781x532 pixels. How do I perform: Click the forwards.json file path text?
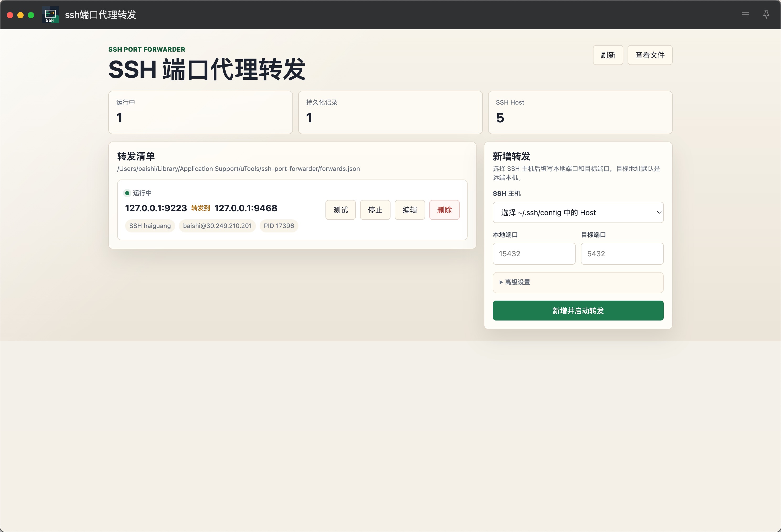pos(238,169)
